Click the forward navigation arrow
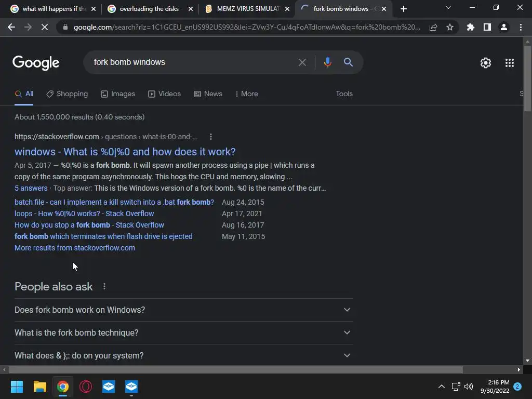Image resolution: width=532 pixels, height=399 pixels. coord(28,27)
